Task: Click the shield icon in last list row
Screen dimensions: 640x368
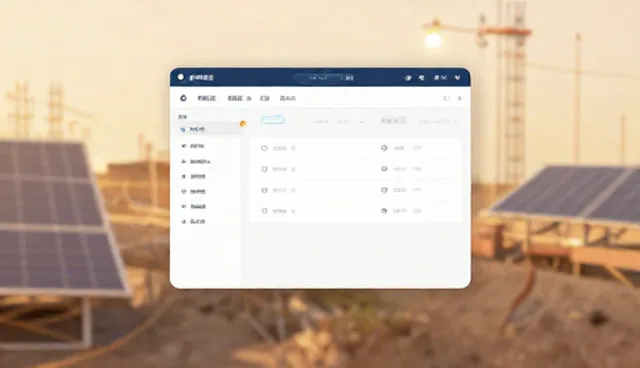Action: pos(384,211)
